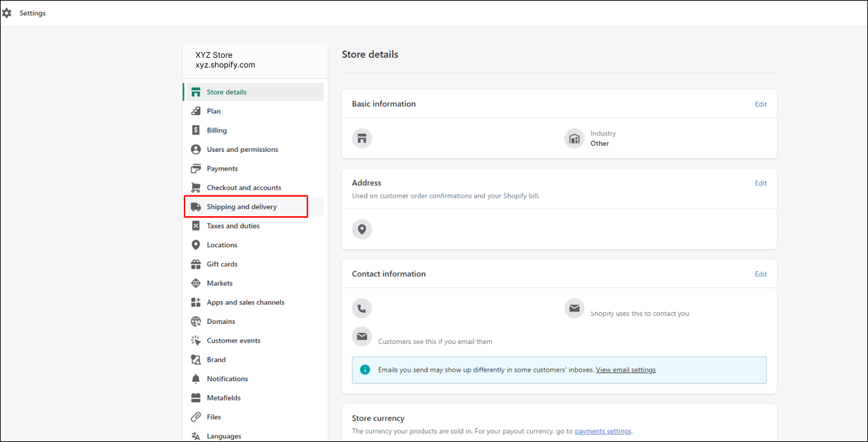Click the Billing dollar icon
The width and height of the screenshot is (868, 442).
click(196, 130)
